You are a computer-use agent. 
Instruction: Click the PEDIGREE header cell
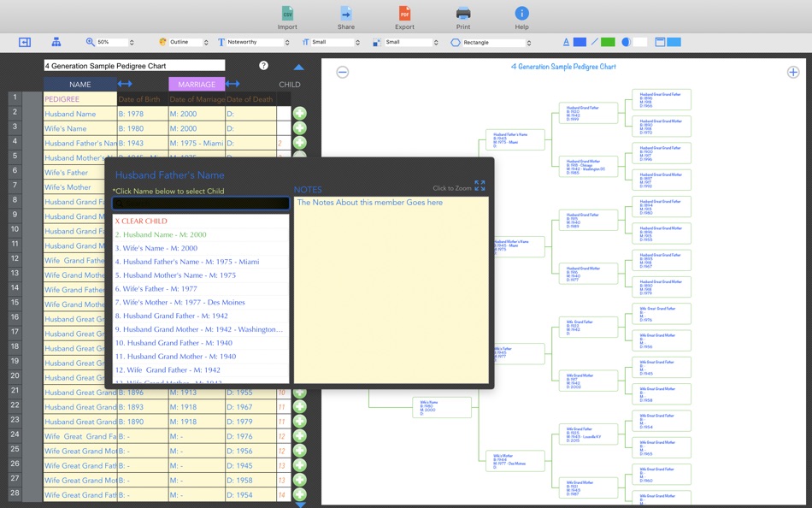[80, 99]
